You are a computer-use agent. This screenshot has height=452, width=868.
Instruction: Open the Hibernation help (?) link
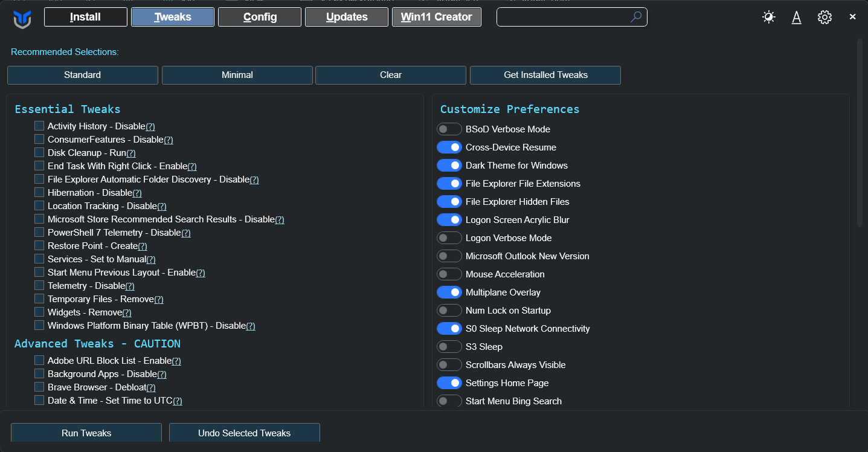point(137,193)
